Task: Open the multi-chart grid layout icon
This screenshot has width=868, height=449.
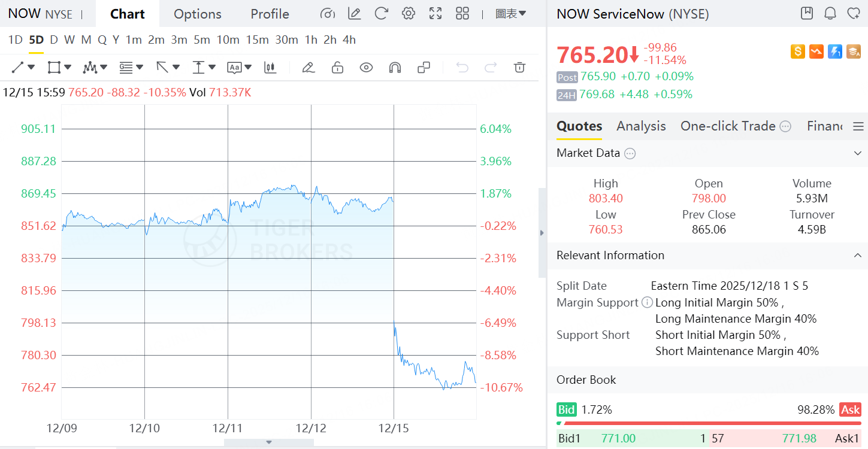Action: tap(462, 14)
